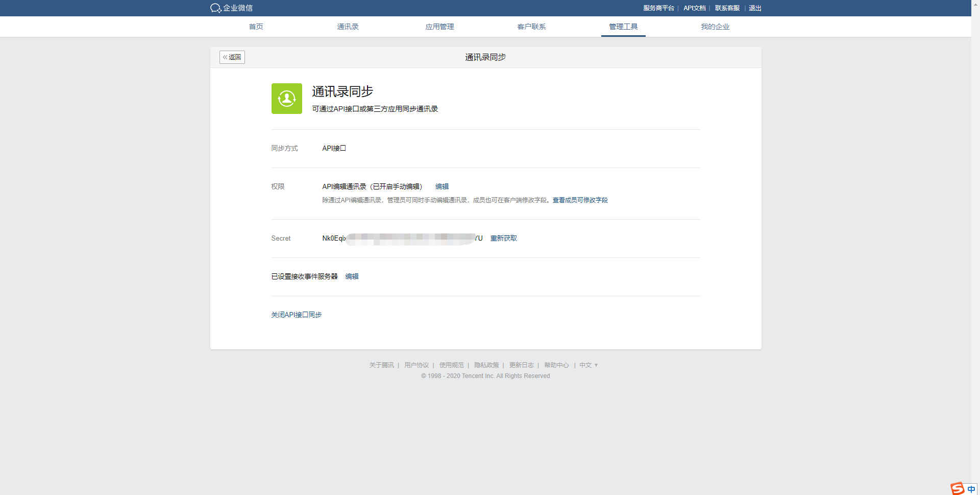980x495 pixels.
Task: Open the 隐私政策 footer link
Action: (486, 365)
